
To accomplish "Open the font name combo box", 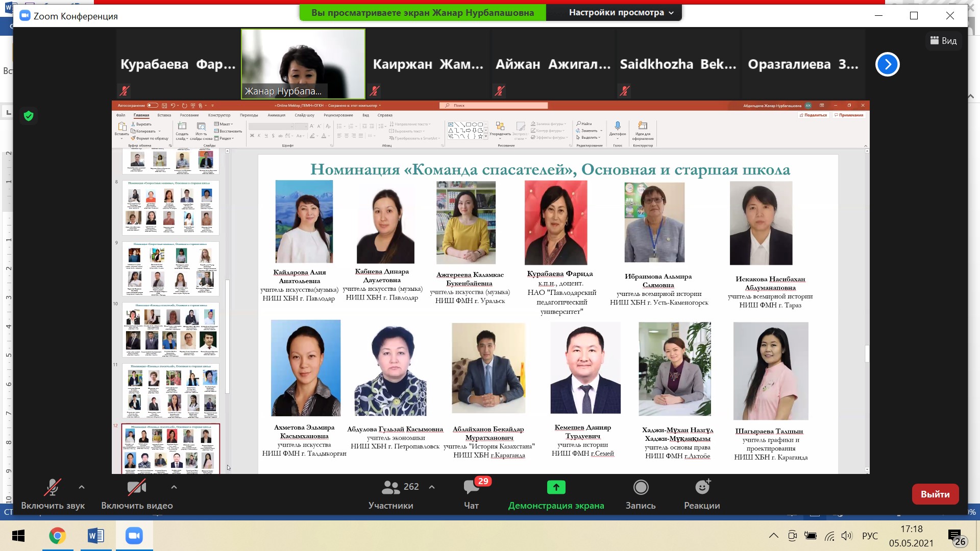I will 272,126.
